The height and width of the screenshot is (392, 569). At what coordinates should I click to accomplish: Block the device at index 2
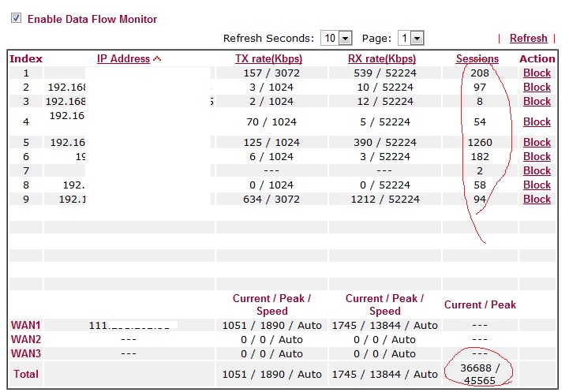pos(537,87)
